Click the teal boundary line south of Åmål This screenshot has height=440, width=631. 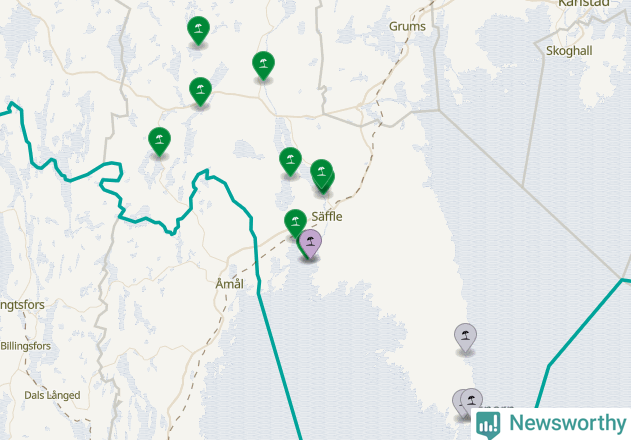pyautogui.click(x=279, y=364)
